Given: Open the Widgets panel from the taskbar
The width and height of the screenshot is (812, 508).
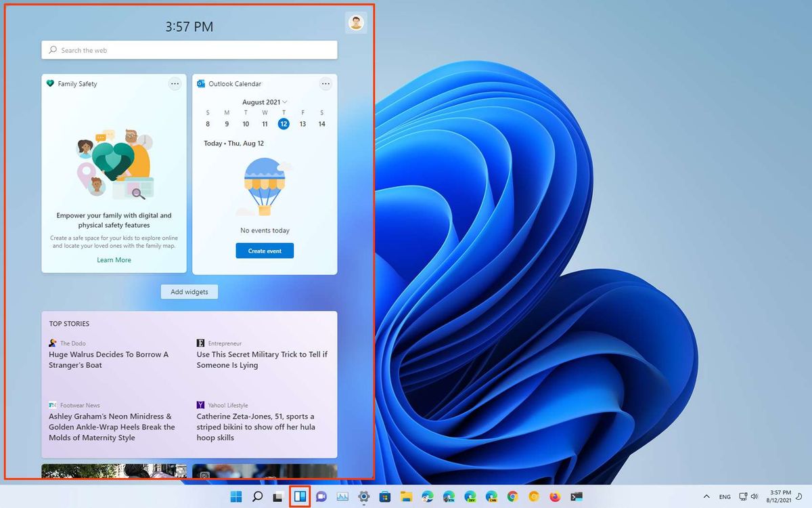Looking at the screenshot, I should (x=300, y=495).
